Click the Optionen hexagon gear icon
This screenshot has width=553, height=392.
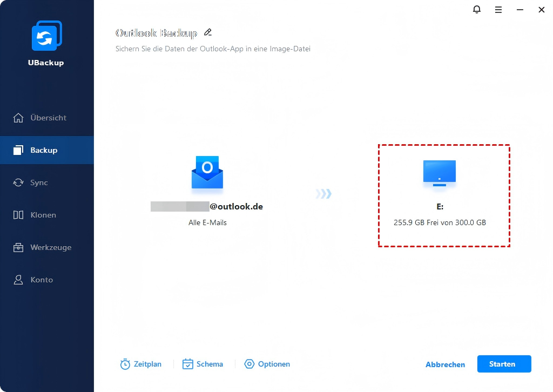[249, 364]
